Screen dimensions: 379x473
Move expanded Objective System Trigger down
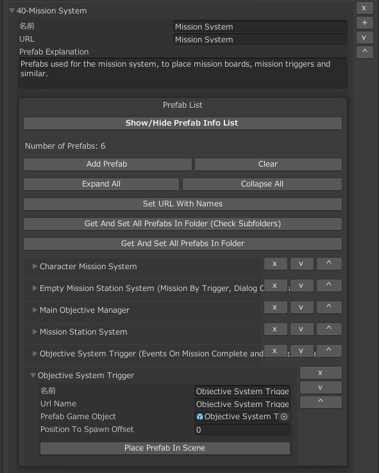[321, 388]
